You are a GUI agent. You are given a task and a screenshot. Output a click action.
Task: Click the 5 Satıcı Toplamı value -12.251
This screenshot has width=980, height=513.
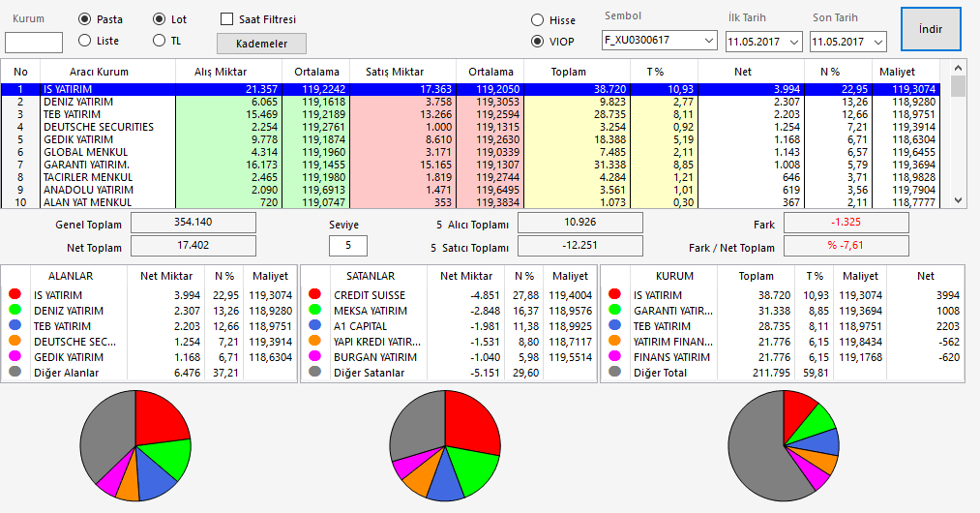click(580, 245)
